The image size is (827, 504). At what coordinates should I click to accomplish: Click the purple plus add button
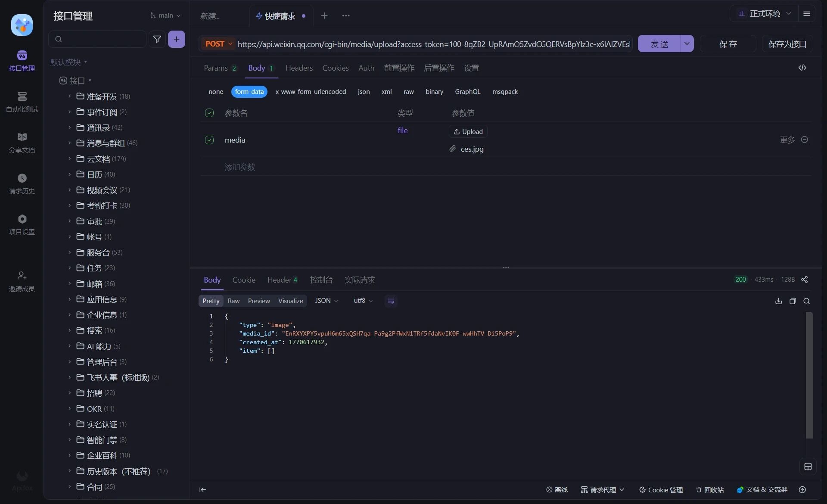click(176, 39)
